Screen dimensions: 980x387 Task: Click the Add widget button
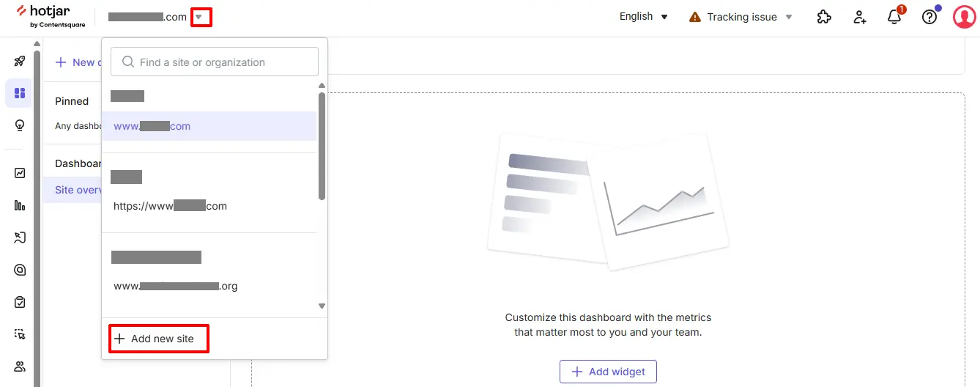(608, 372)
